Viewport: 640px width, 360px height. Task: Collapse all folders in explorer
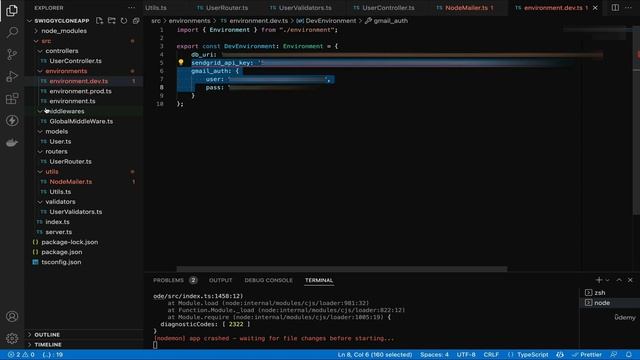pyautogui.click(x=136, y=20)
